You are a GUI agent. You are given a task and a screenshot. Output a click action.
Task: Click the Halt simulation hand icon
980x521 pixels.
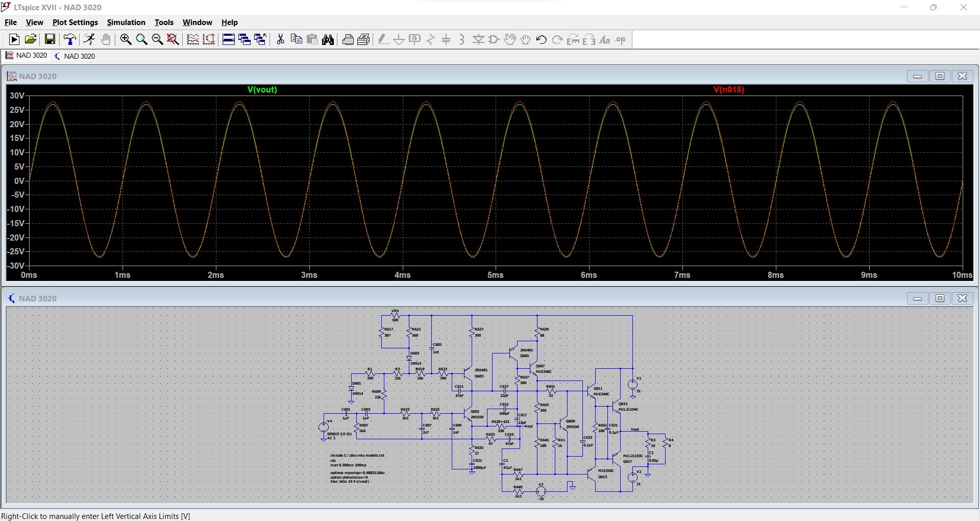tap(106, 39)
